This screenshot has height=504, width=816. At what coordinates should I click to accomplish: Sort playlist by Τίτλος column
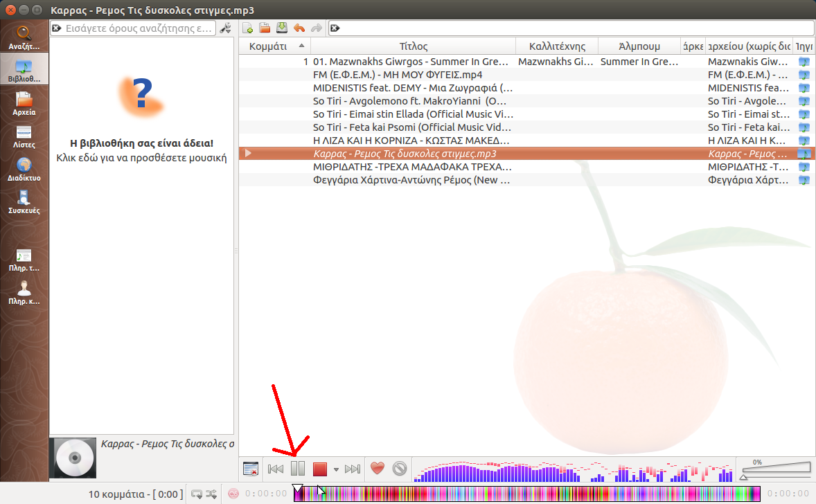(x=414, y=46)
